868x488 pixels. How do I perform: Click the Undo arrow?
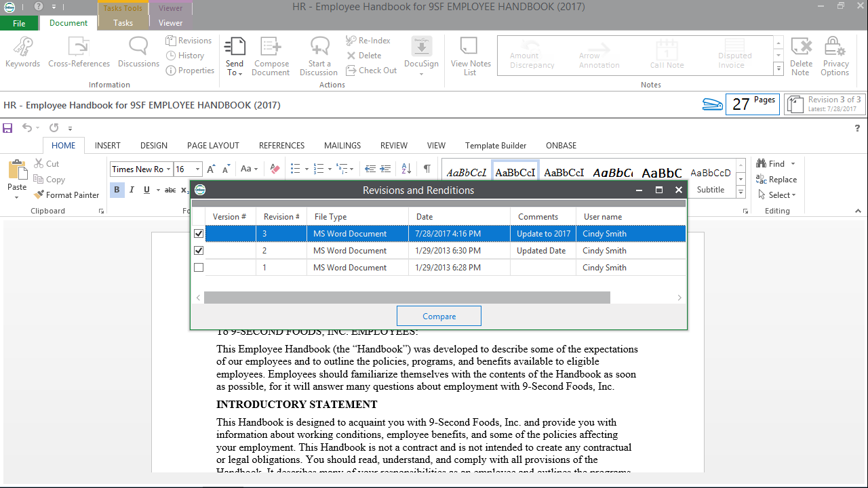tap(26, 127)
